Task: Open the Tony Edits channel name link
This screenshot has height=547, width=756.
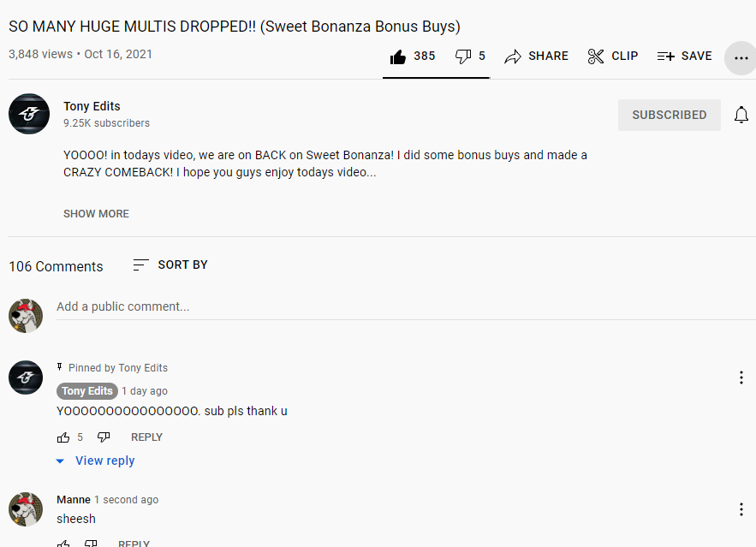Action: pyautogui.click(x=92, y=106)
